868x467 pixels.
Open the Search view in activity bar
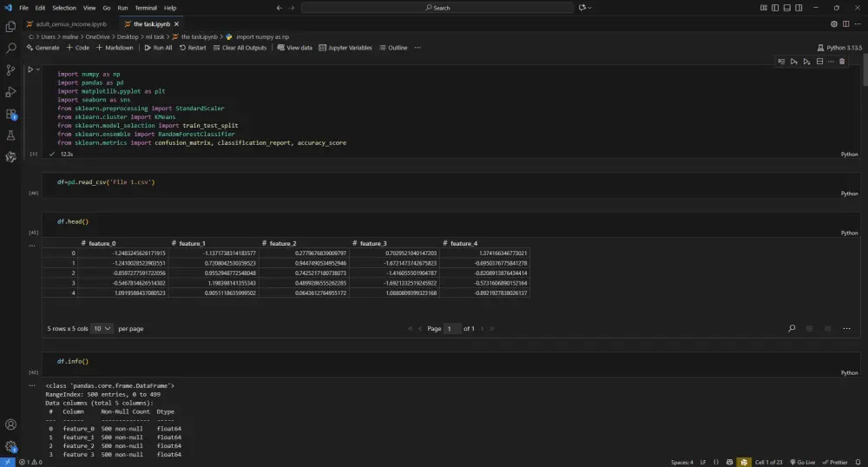pyautogui.click(x=10, y=49)
